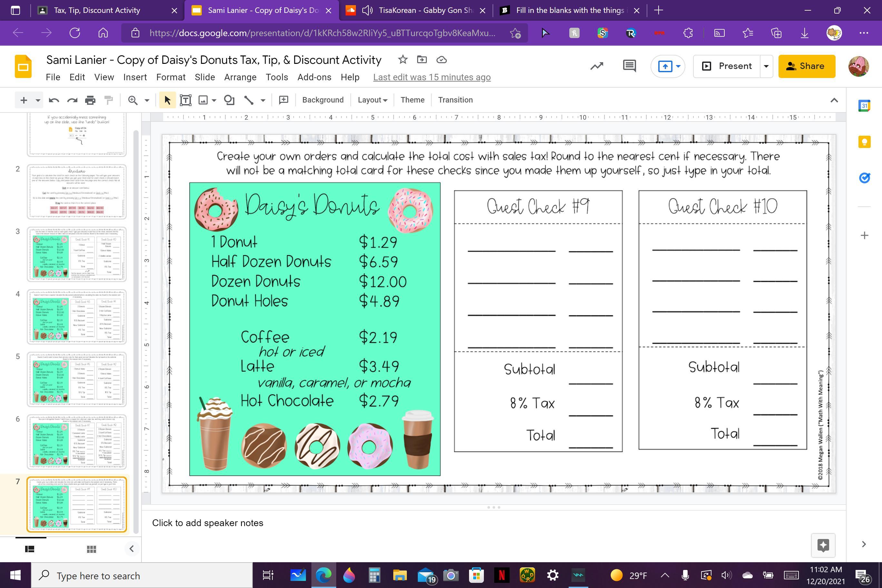Star the presentation title

(402, 60)
